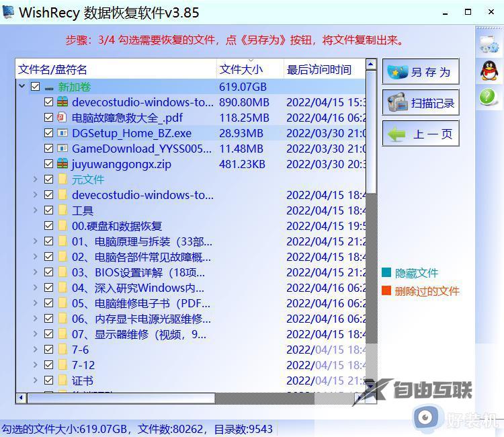Click folder icon of 证书
504x437 pixels.
point(63,380)
